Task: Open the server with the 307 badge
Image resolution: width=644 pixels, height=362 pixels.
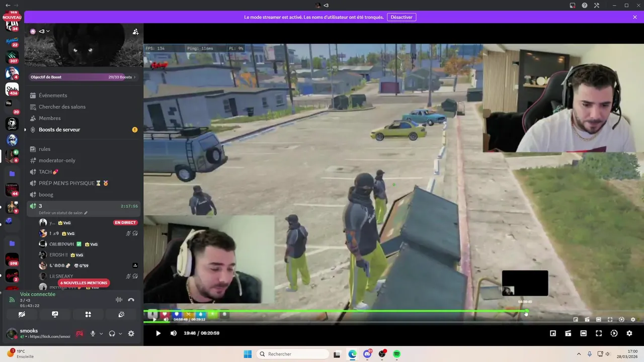Action: 12,57
